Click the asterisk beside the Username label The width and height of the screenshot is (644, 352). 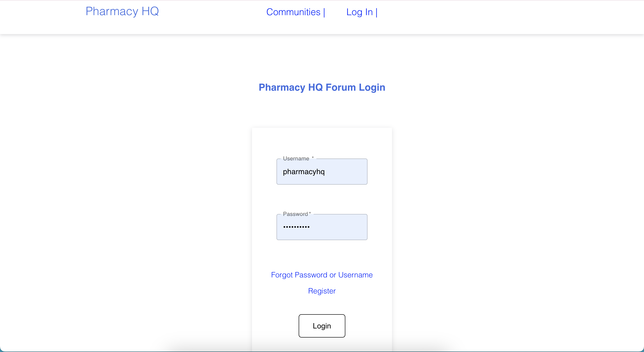312,158
